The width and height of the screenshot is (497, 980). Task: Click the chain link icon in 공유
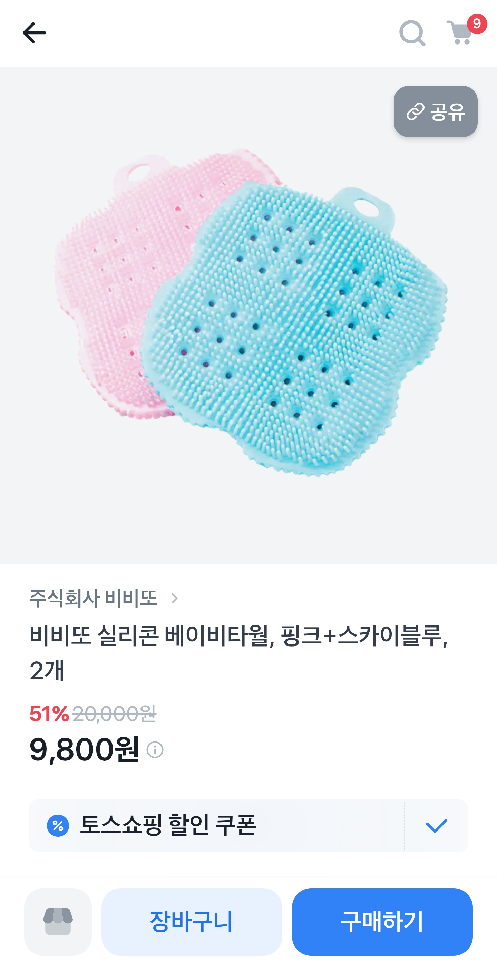coord(415,111)
